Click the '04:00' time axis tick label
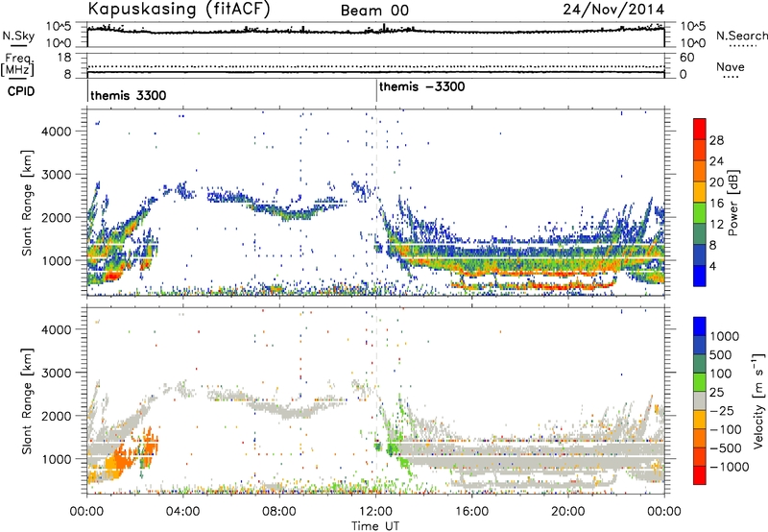 click(182, 511)
